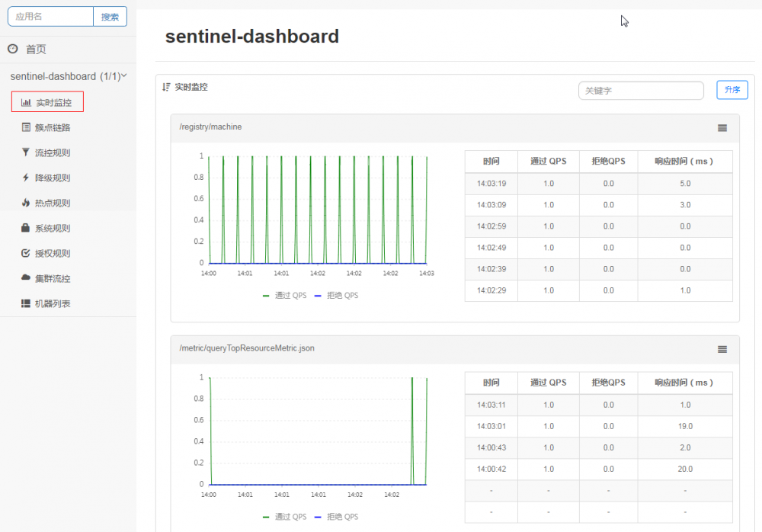Collapse the sentinel-dashboard application list

(125, 76)
